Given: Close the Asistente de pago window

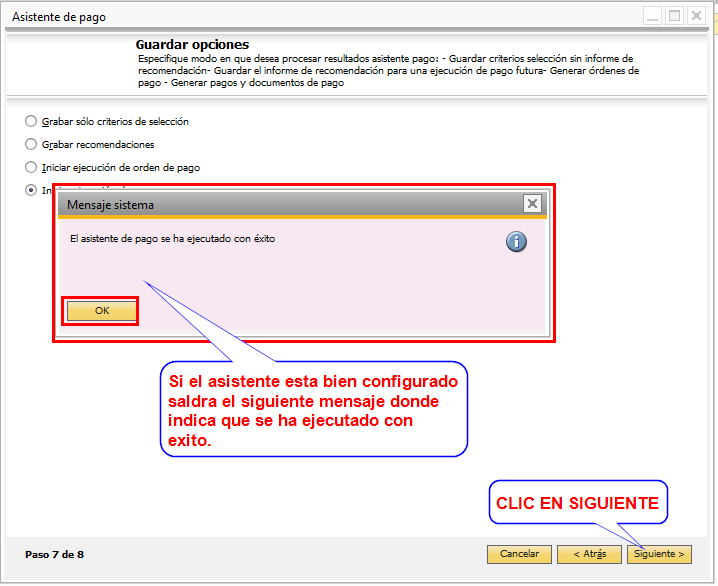Looking at the screenshot, I should tap(696, 16).
